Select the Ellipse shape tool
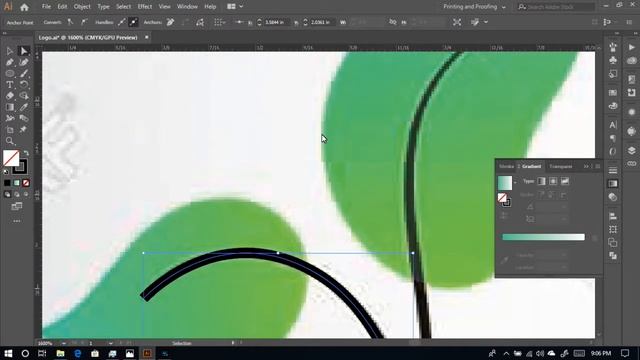 [10, 73]
